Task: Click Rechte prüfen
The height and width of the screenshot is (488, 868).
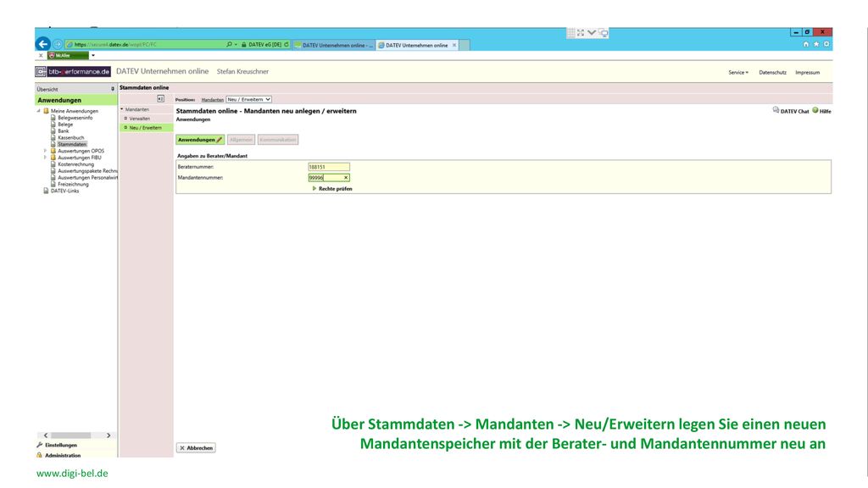Action: 332,189
